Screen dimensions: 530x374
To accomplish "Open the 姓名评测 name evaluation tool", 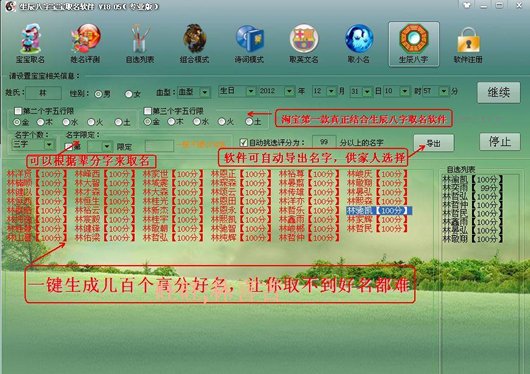I will [85, 43].
